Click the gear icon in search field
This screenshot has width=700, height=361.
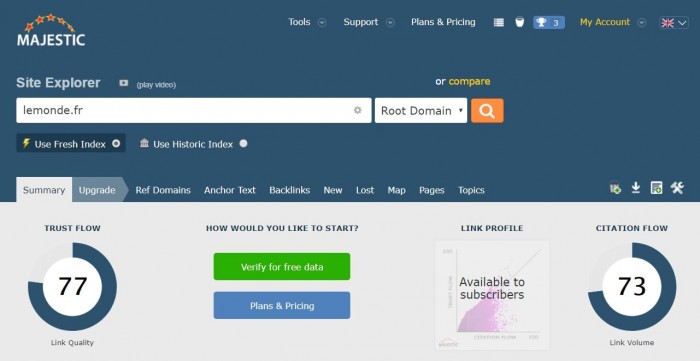pyautogui.click(x=358, y=110)
